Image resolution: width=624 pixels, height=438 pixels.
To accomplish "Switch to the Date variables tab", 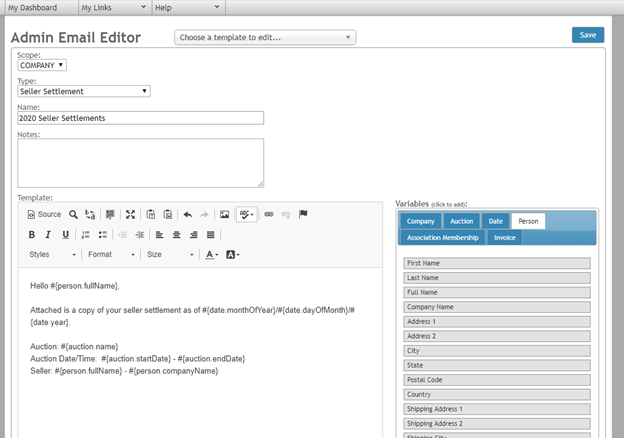I will coord(495,221).
